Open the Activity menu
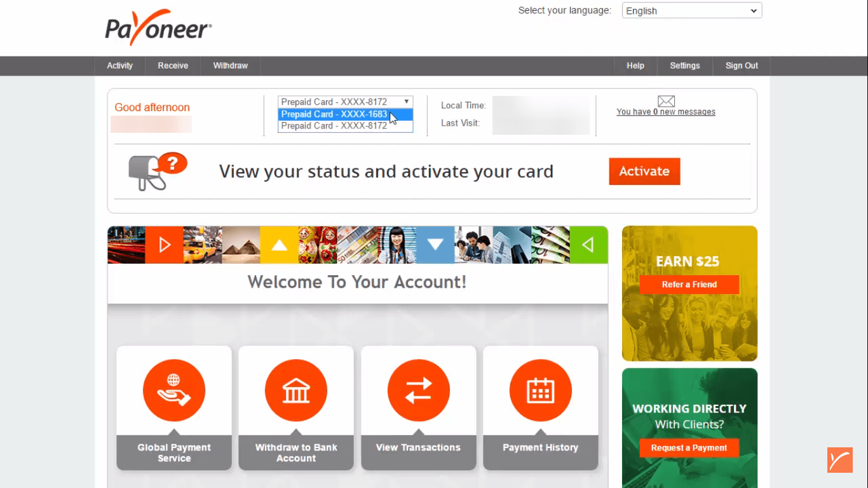The width and height of the screenshot is (868, 488). 119,66
